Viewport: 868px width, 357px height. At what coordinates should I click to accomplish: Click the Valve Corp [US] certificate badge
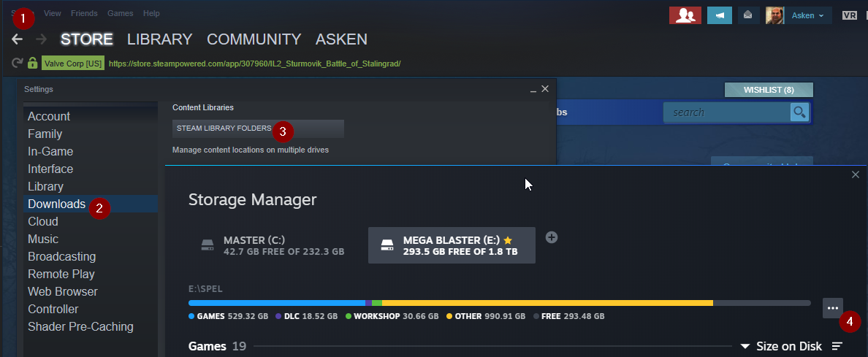pos(73,64)
